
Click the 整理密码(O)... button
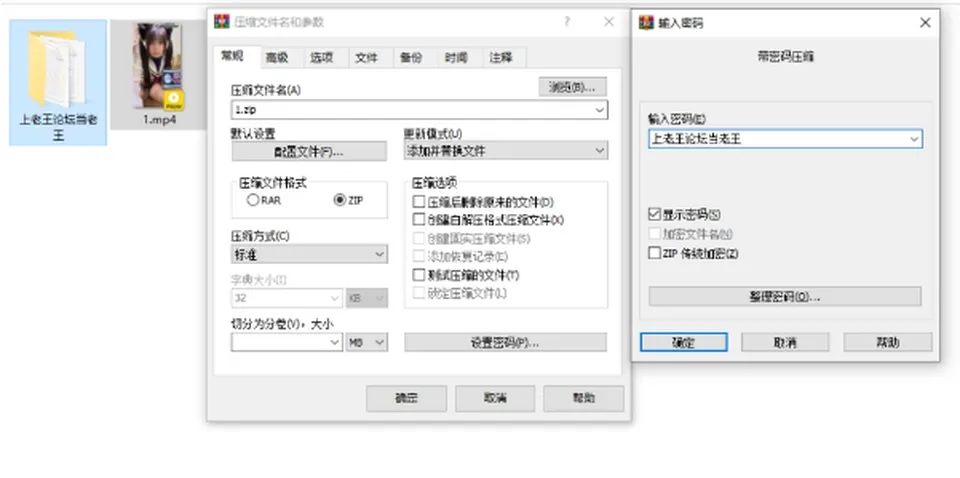pyautogui.click(x=785, y=296)
